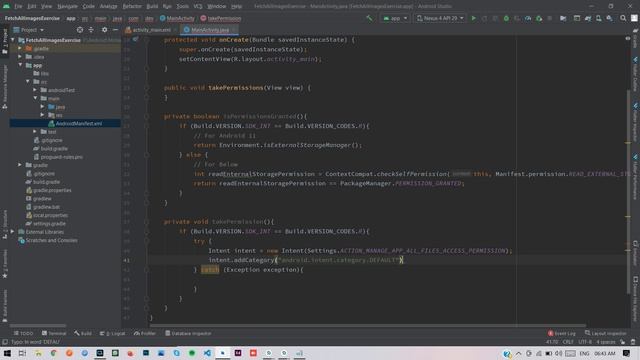
Task: Open the Windows notification center icon
Action: pyautogui.click(x=627, y=353)
